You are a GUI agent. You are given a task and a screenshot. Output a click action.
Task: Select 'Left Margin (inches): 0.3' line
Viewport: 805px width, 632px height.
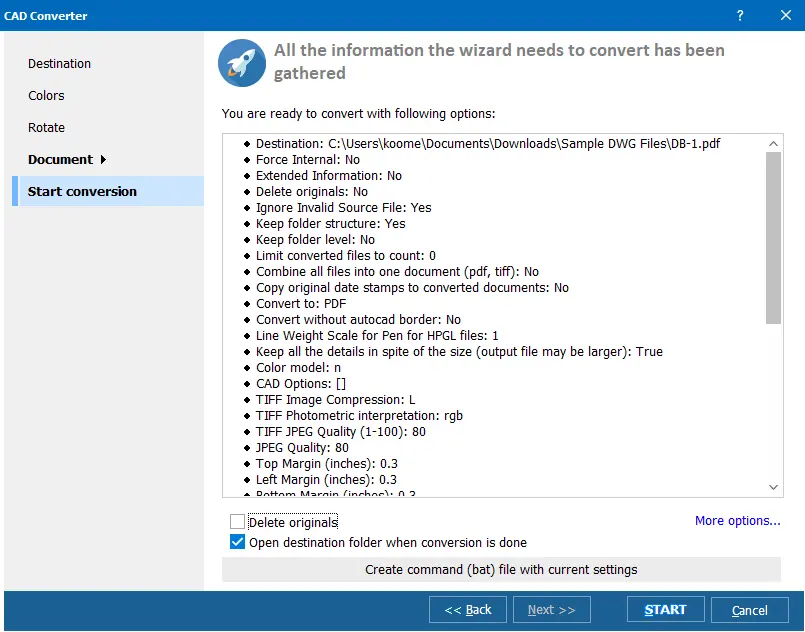tap(326, 480)
